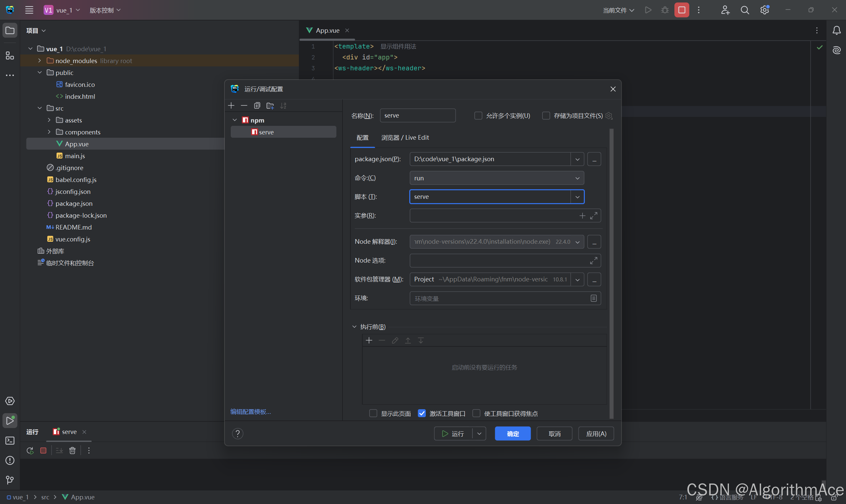Open the edit configuration templates link
The width and height of the screenshot is (846, 504).
click(251, 412)
